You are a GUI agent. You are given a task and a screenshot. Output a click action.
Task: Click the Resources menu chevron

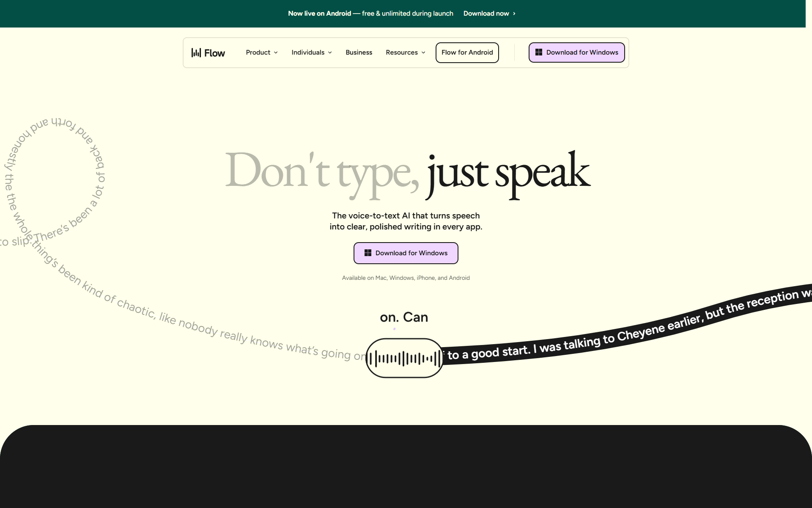click(423, 52)
